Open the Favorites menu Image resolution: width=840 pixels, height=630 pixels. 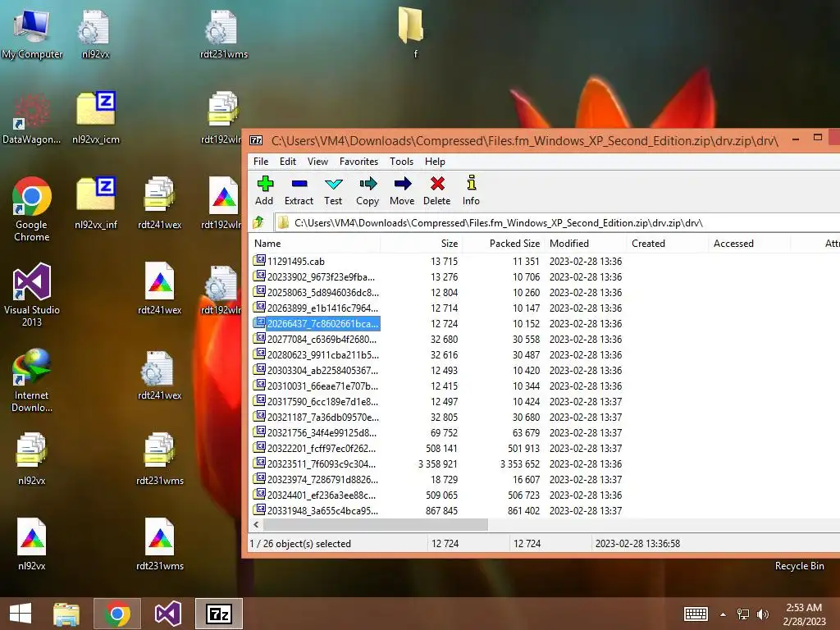pos(359,162)
